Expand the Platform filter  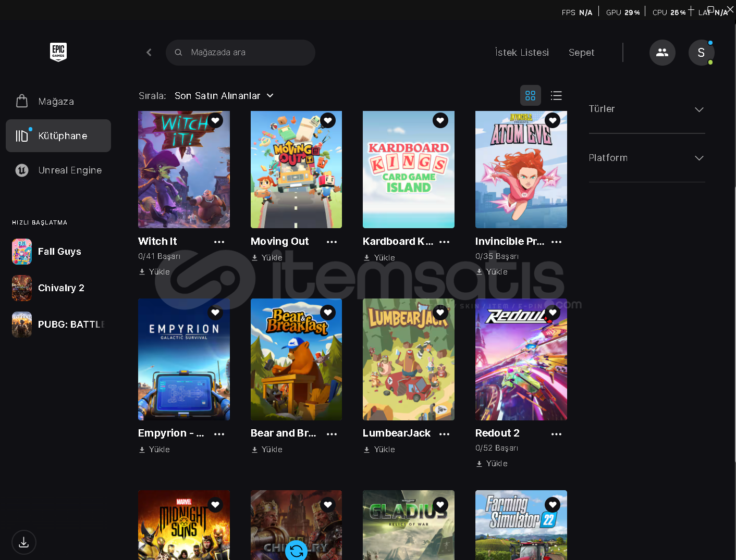[x=646, y=158]
